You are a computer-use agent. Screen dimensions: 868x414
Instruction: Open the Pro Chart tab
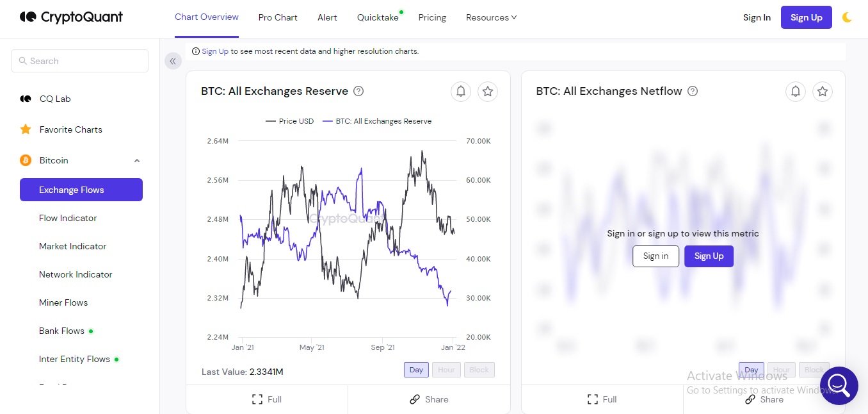pyautogui.click(x=278, y=17)
